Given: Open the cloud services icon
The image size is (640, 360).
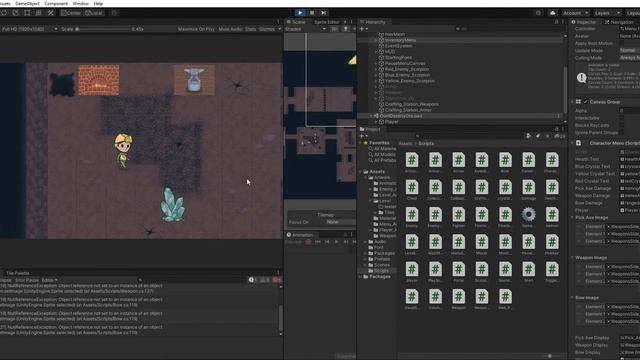Looking at the screenshot, I should [553, 13].
